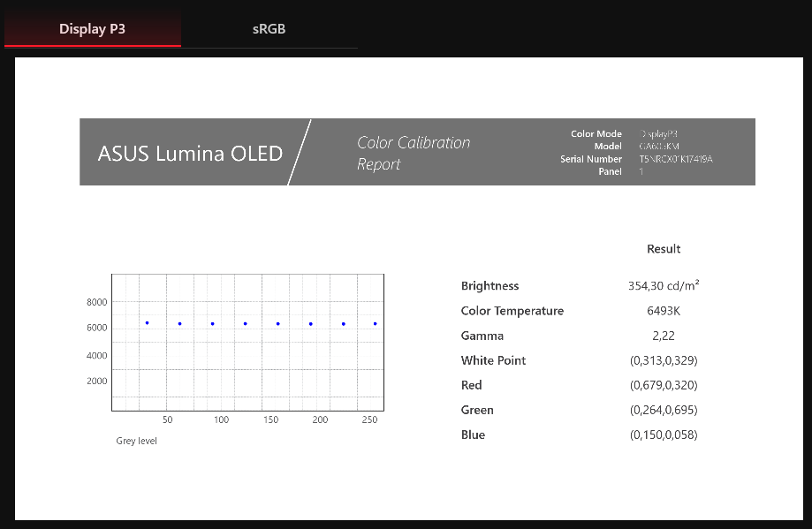Click the 250 x-axis tick label
Image resolution: width=812 pixels, height=529 pixels.
pos(369,419)
